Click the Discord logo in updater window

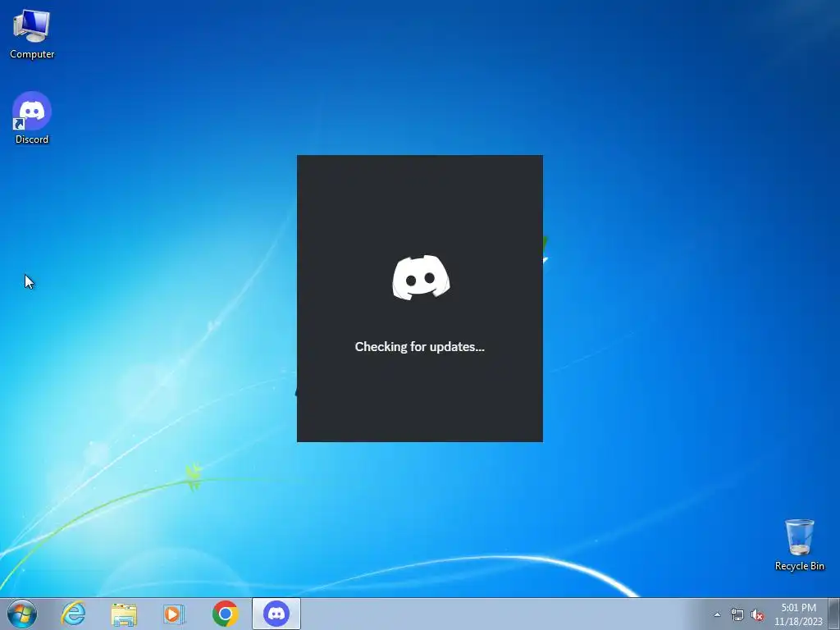(x=421, y=277)
